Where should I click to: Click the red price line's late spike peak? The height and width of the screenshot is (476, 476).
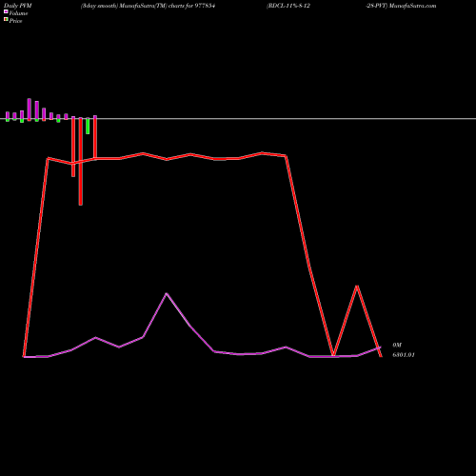(357, 286)
